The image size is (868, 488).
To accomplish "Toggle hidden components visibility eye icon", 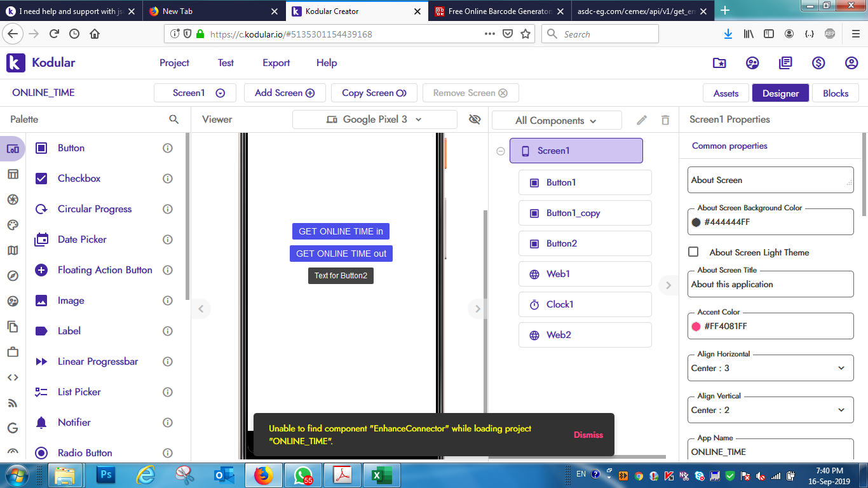I will click(475, 119).
